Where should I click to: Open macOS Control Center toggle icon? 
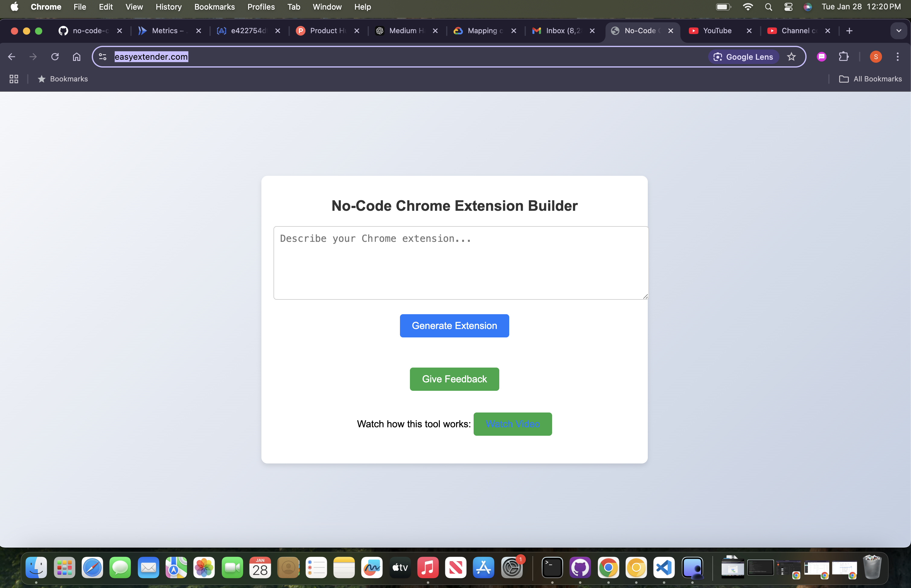tap(788, 7)
